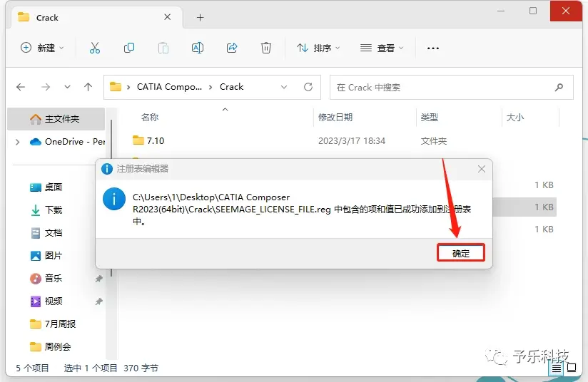Sort by the 修改日期 column header

(x=335, y=117)
